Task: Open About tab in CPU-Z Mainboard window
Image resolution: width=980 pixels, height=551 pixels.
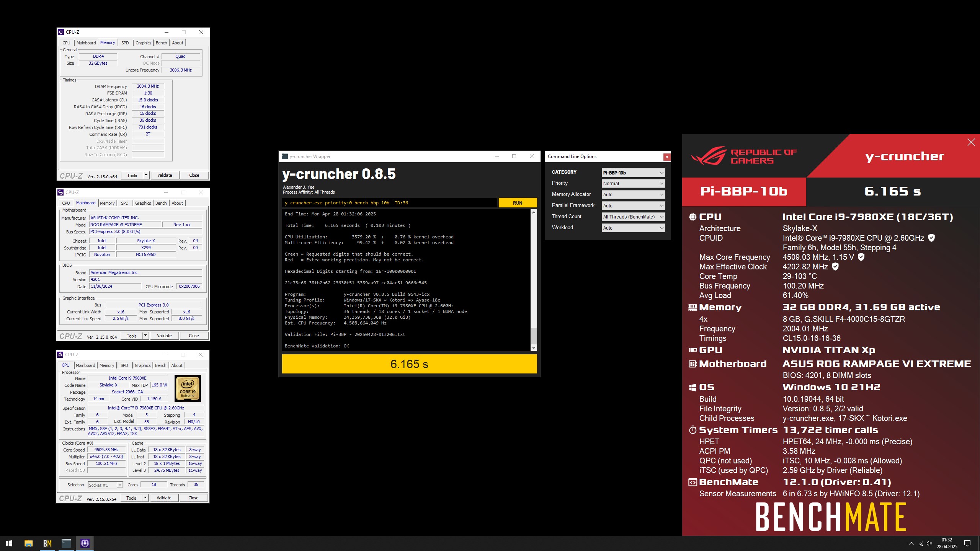Action: 177,203
